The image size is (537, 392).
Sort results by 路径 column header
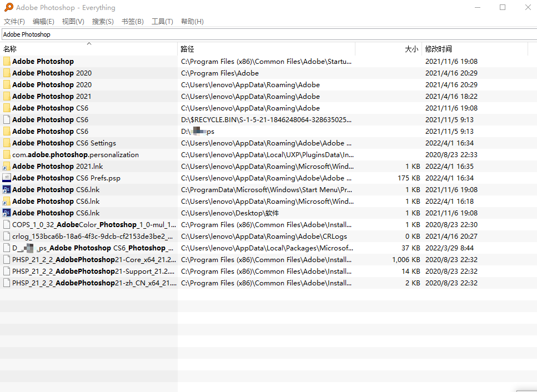[x=267, y=49]
